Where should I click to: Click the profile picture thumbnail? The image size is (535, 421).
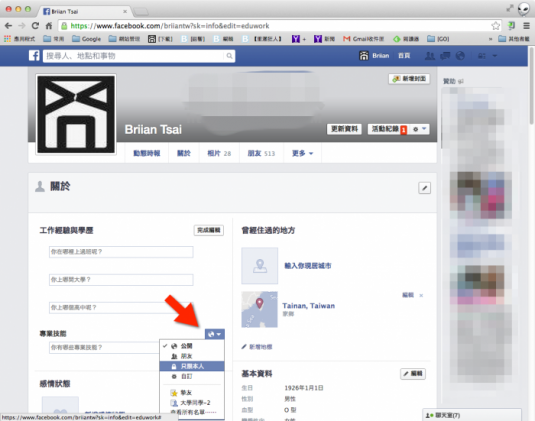coord(76,114)
